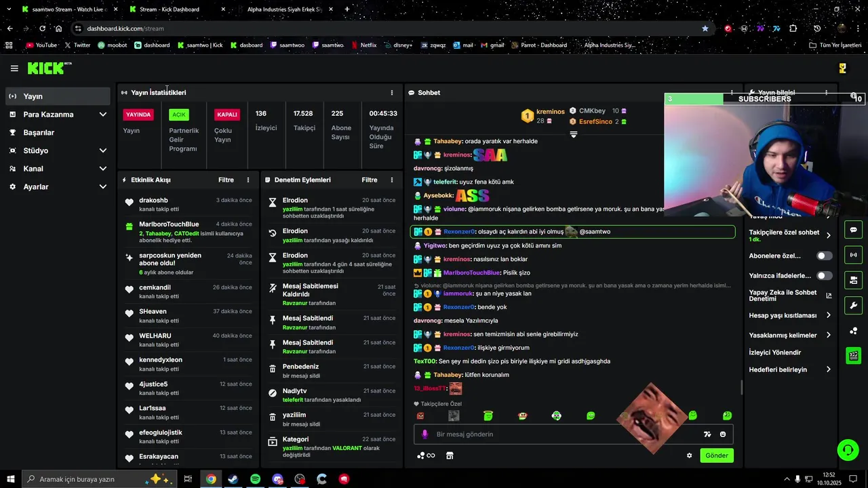Click İzleyici Yönlendir option

[775, 352]
